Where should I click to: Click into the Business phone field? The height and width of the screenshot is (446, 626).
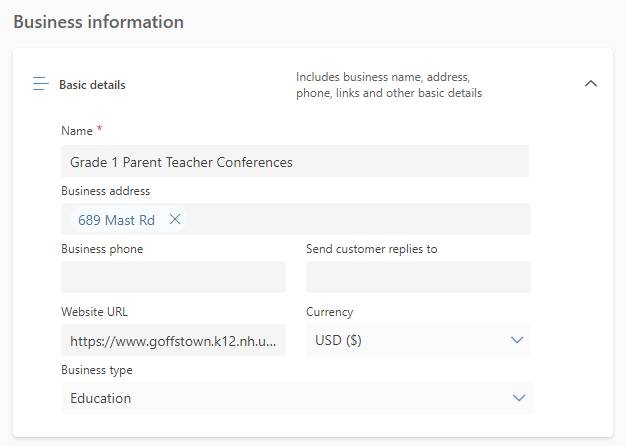tap(173, 277)
